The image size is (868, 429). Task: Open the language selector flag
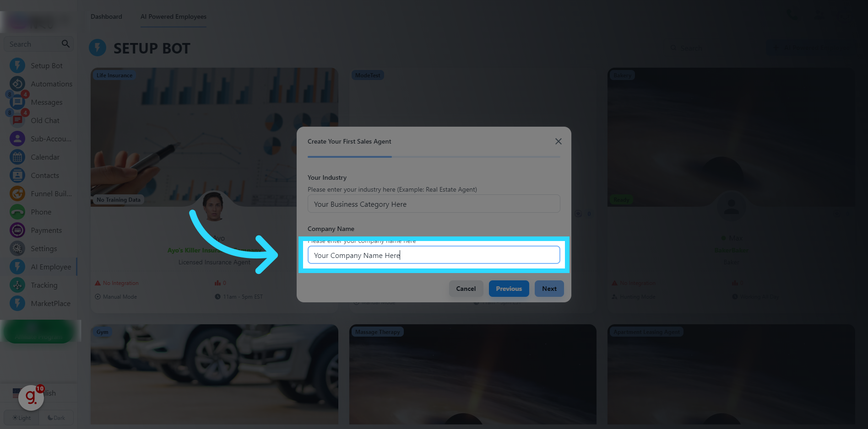pyautogui.click(x=16, y=393)
